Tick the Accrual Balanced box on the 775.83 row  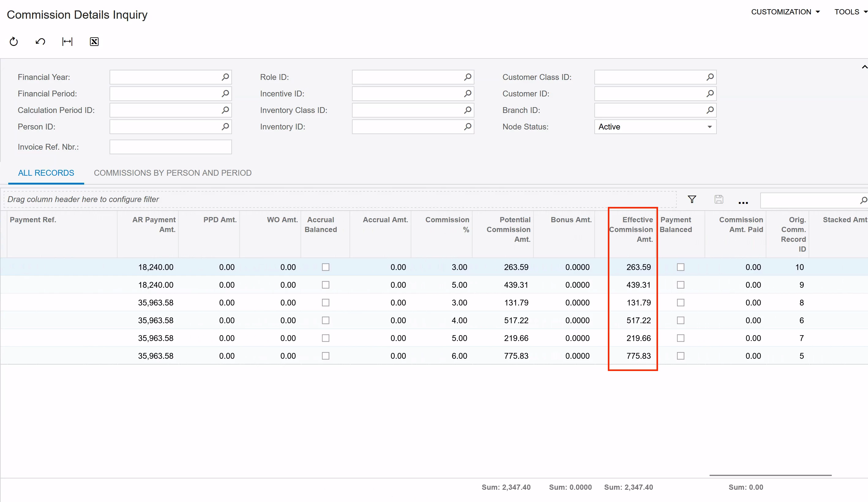pyautogui.click(x=325, y=356)
